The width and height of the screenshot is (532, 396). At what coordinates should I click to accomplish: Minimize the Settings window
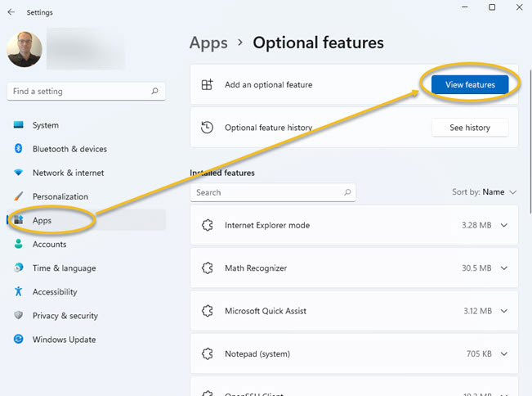click(465, 7)
